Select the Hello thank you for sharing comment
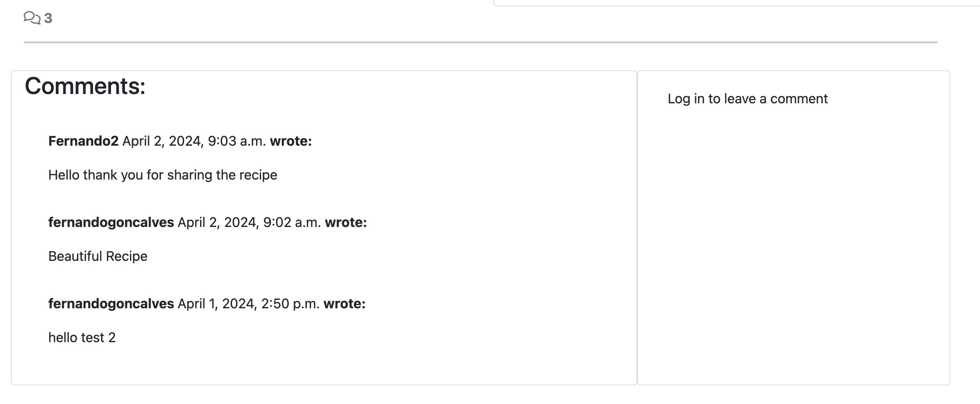This screenshot has height=404, width=980. coord(163,174)
